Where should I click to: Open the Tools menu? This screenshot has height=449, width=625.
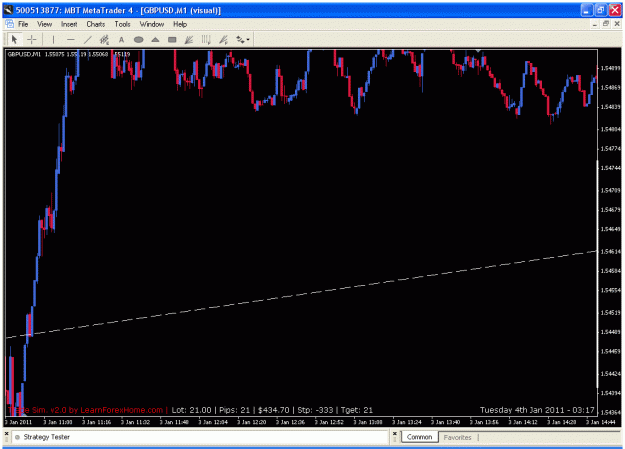(122, 24)
